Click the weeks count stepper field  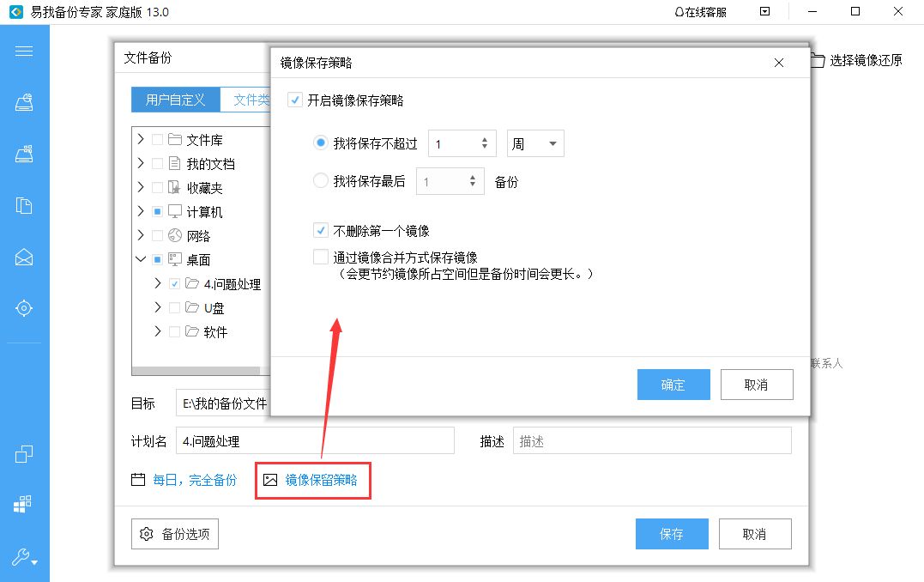point(462,143)
